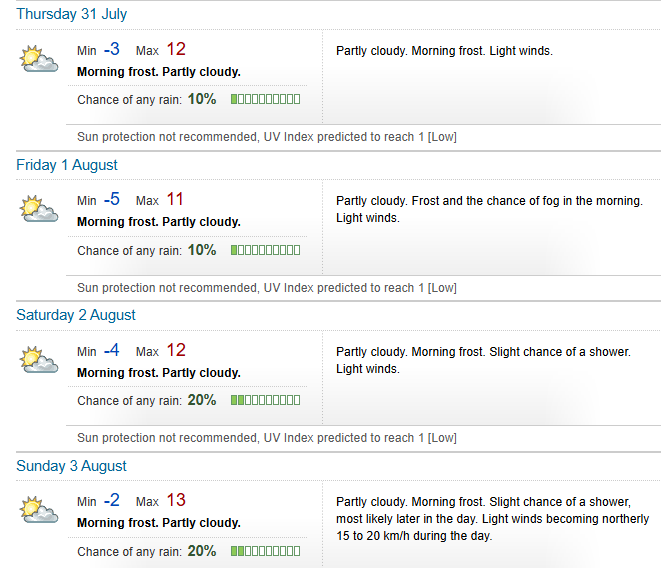
Task: Click Saturday's UV Index sun protection note
Action: click(267, 438)
